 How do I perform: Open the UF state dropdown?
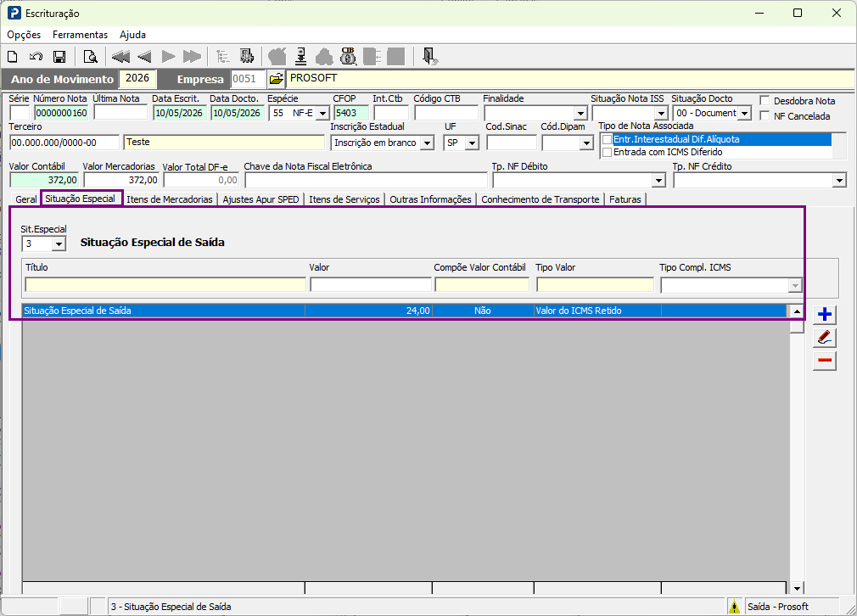(473, 143)
